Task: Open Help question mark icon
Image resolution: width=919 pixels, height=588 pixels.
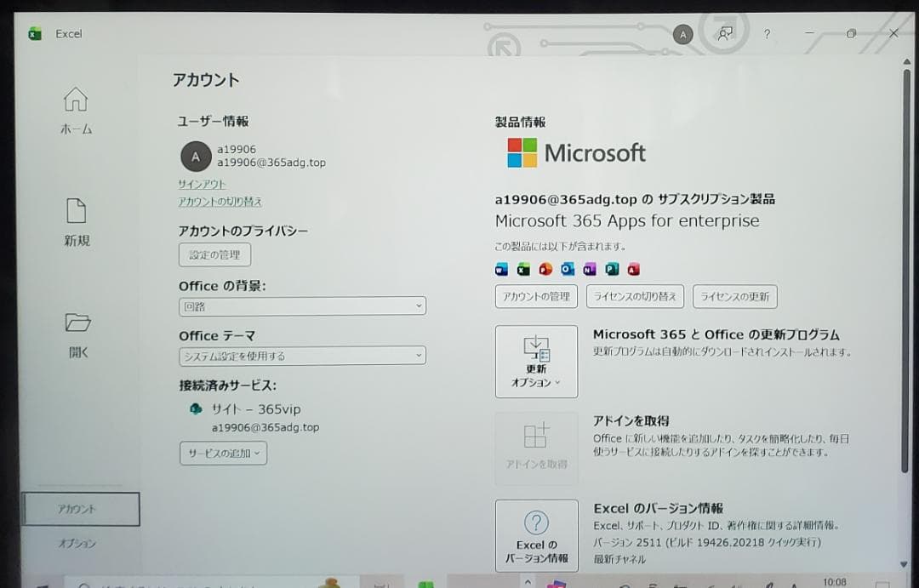Action: point(767,34)
